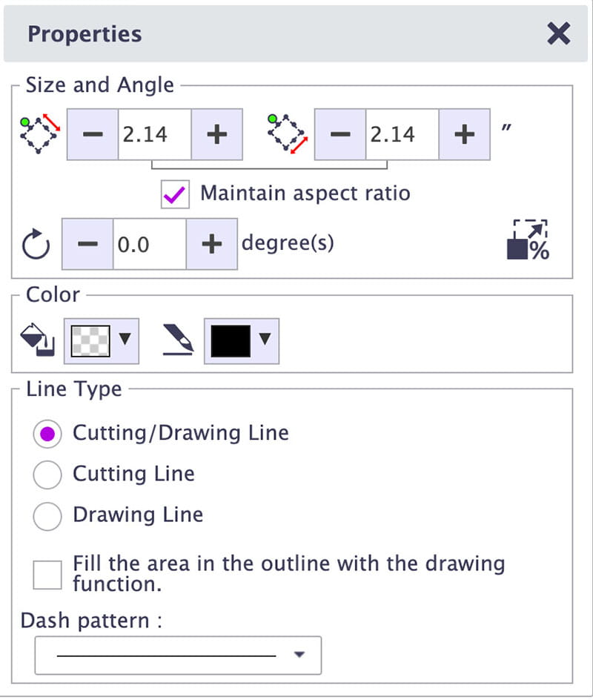Click the width dimension icon
Screen dimensions: 593x700
coord(40,134)
